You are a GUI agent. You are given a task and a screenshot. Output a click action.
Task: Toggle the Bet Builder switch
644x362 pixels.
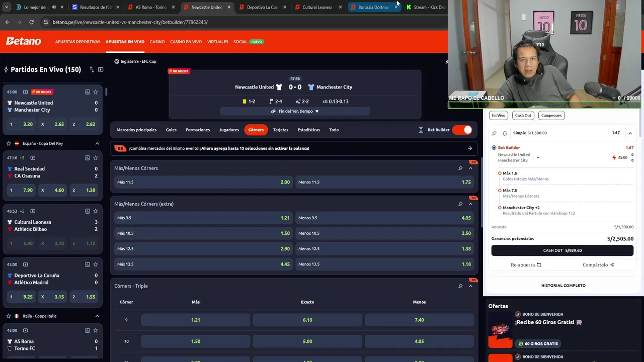click(462, 130)
